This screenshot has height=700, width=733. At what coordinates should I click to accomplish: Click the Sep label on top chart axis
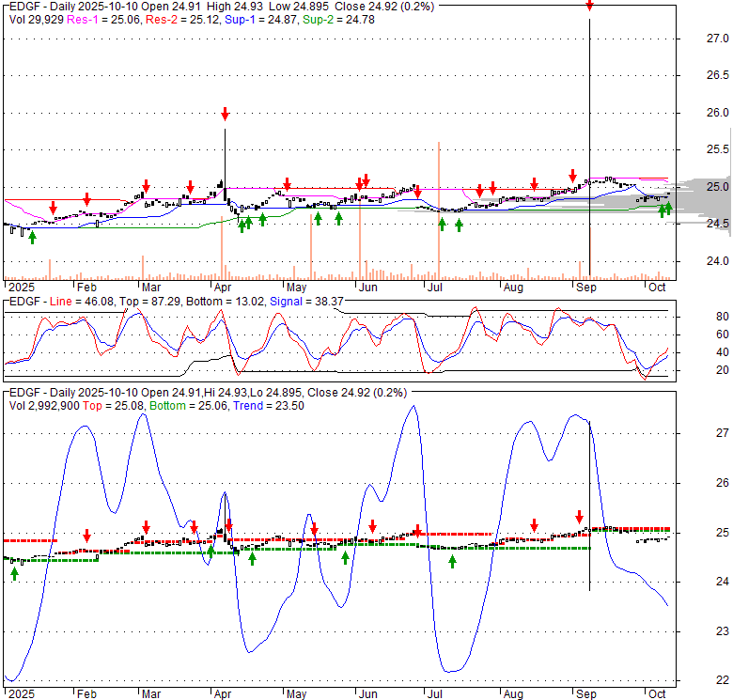click(585, 288)
